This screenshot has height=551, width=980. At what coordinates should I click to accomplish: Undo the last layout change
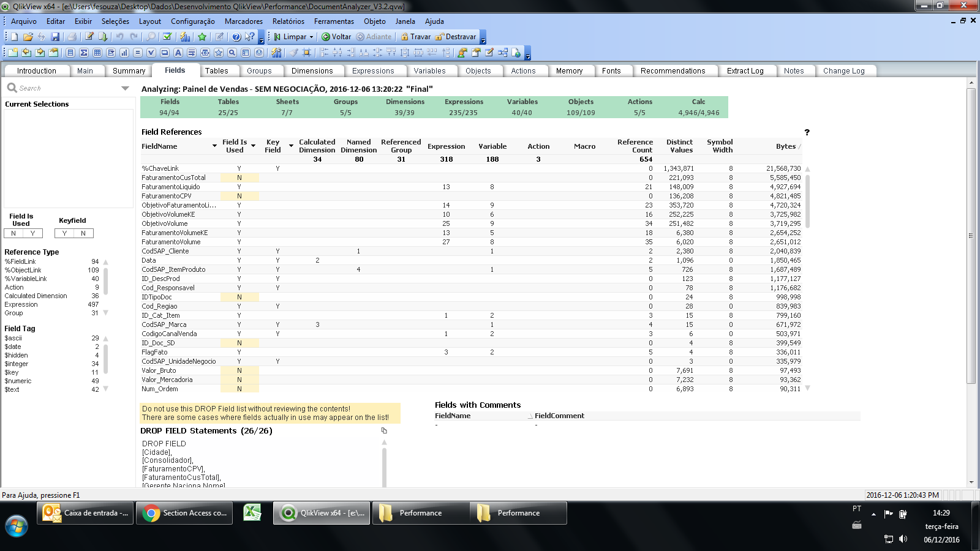tap(119, 37)
